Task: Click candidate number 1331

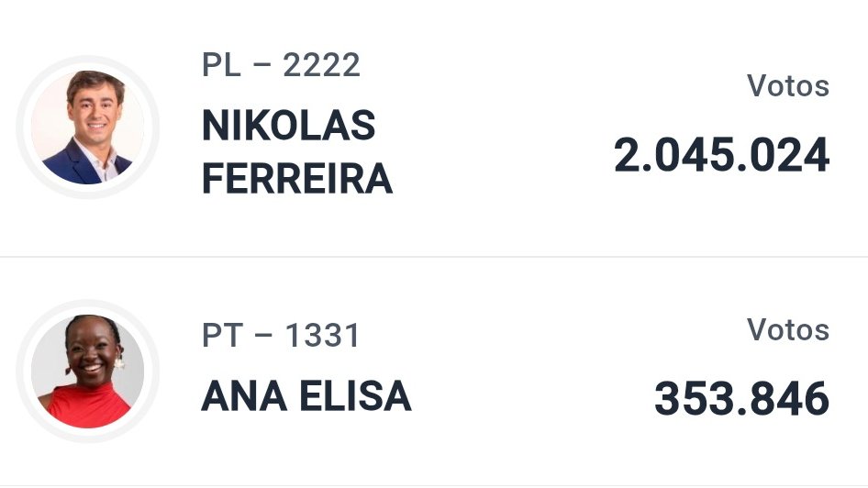Action: pyautogui.click(x=322, y=336)
